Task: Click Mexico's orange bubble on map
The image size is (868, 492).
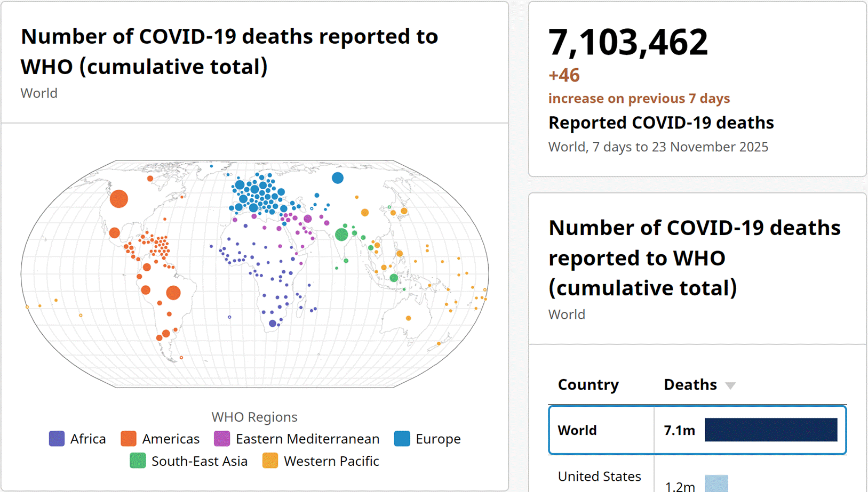Action: 114,233
